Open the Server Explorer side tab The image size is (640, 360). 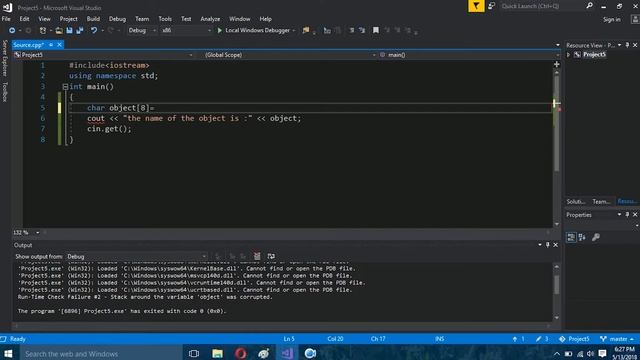click(4, 58)
